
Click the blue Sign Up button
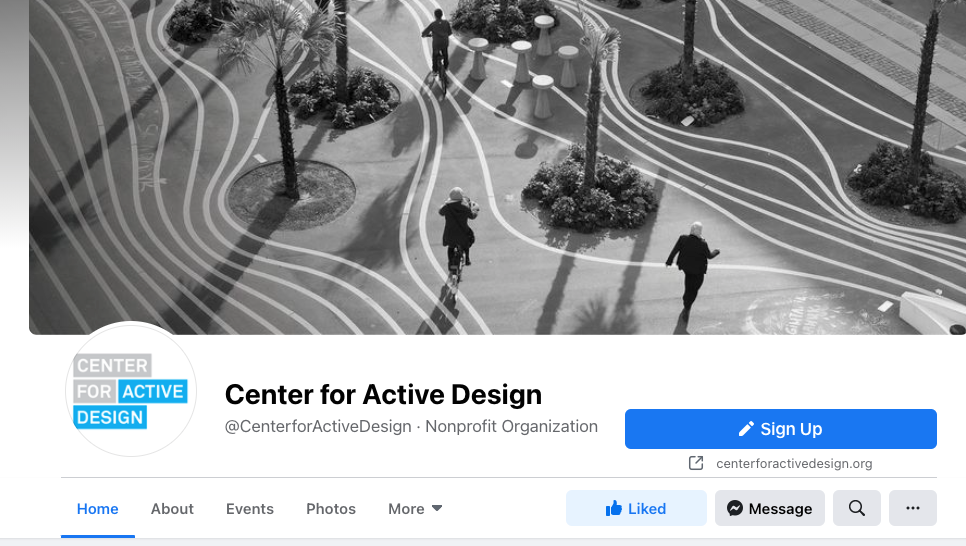pyautogui.click(x=781, y=429)
